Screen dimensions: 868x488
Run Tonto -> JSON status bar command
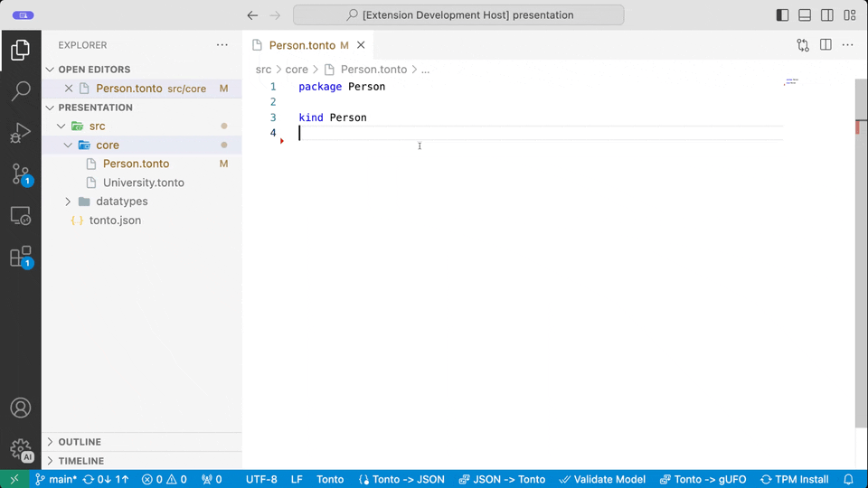click(x=401, y=479)
